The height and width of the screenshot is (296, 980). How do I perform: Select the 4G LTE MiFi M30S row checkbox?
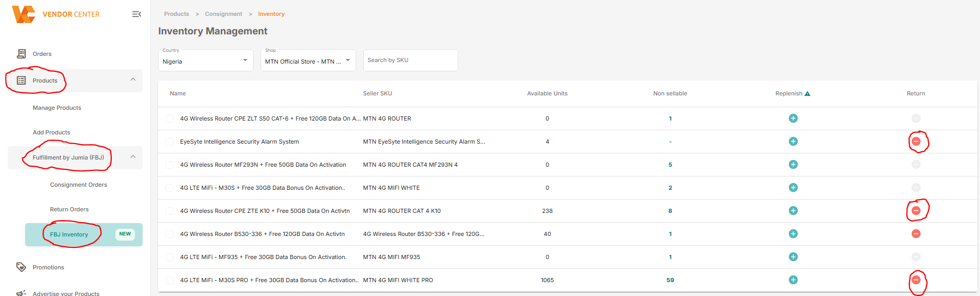[x=169, y=188]
